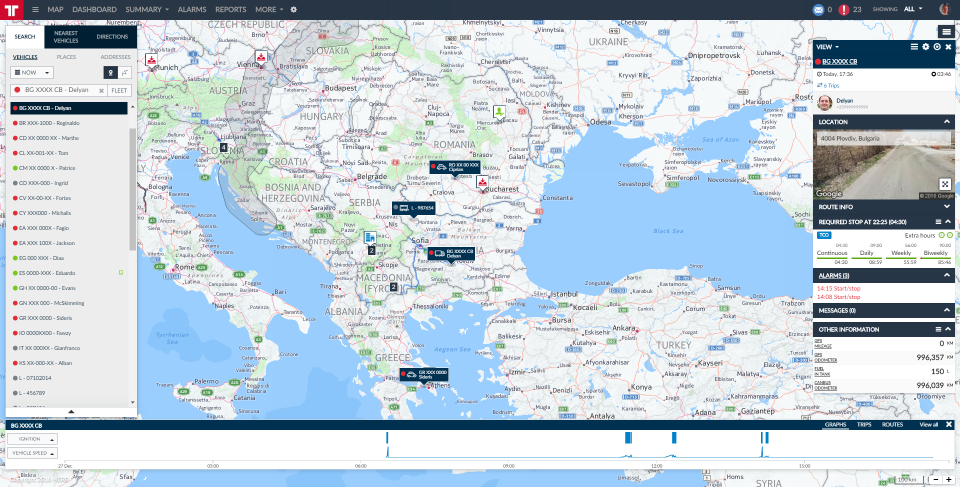Select the pin marker view mode
Viewport: 960px width, 487px height.
(x=110, y=73)
